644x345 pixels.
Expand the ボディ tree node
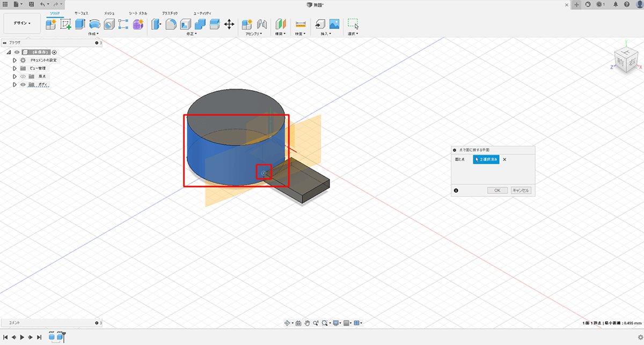[x=15, y=85]
